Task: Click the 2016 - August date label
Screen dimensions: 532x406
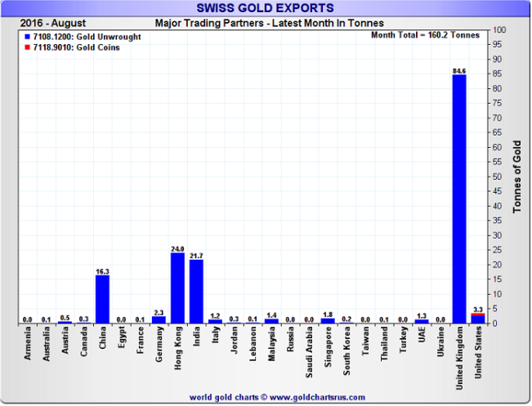Action: [53, 23]
